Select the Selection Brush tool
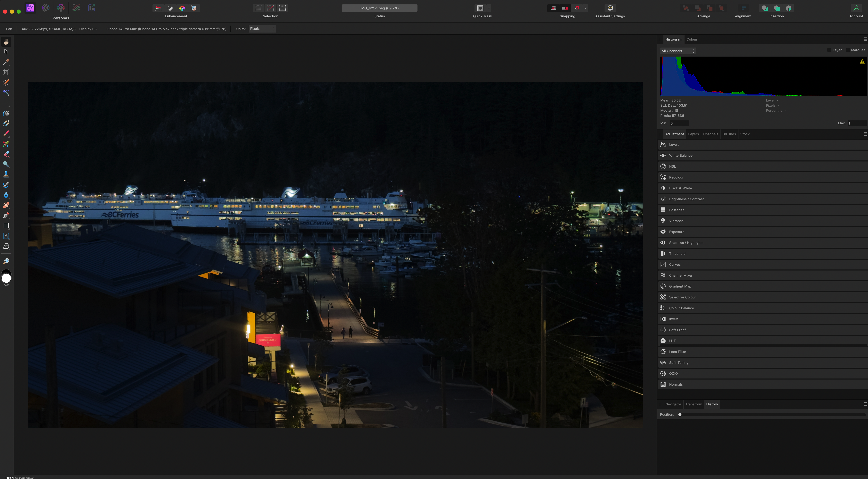Viewport: 868px width, 479px height. pos(6,83)
